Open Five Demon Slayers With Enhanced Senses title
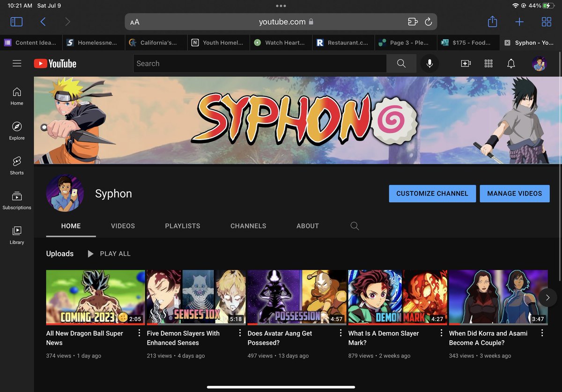This screenshot has height=392, width=562. (183, 338)
